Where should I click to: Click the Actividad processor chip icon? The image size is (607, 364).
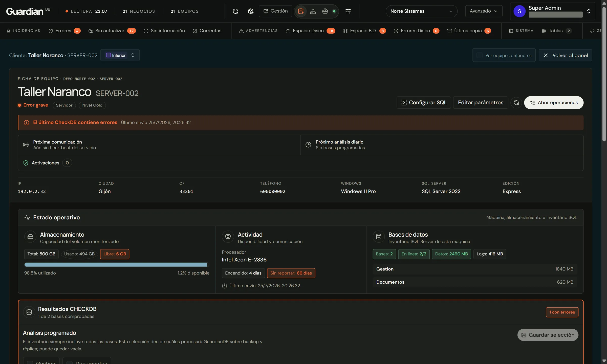pos(228,237)
